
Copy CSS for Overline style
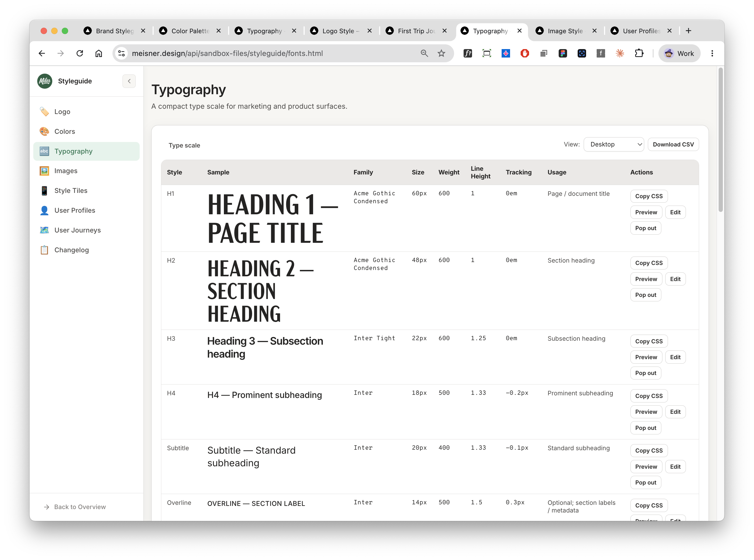649,505
